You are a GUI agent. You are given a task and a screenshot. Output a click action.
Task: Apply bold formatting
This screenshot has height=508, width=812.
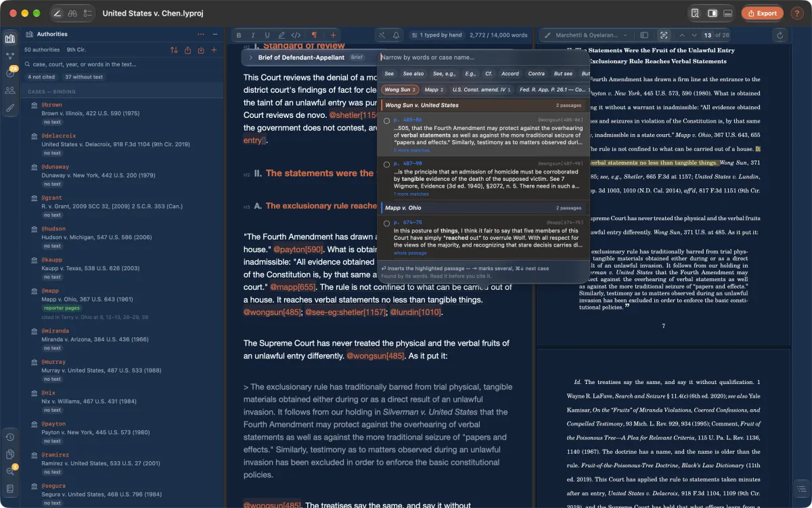(x=239, y=35)
